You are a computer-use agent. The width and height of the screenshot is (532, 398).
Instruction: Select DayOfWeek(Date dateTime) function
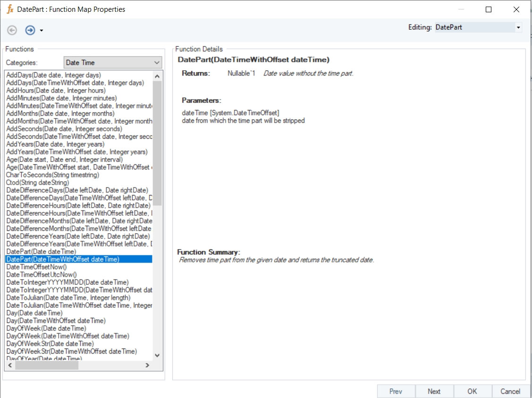(x=46, y=328)
